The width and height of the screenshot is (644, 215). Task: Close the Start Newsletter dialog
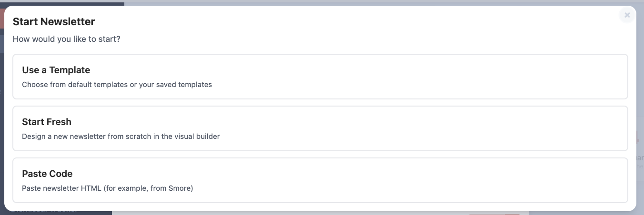(x=627, y=15)
